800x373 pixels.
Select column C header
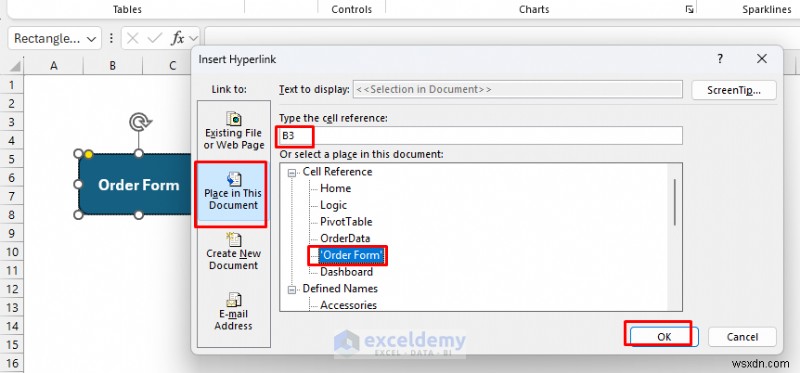(172, 66)
